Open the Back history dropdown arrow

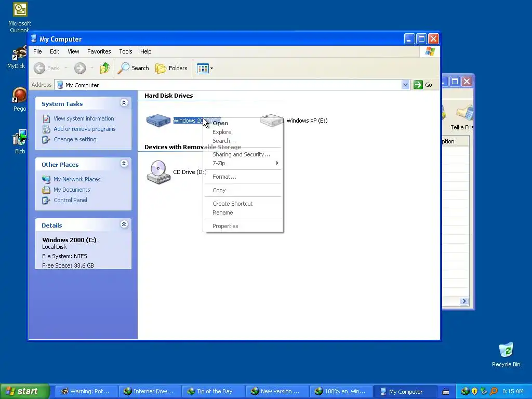[66, 68]
